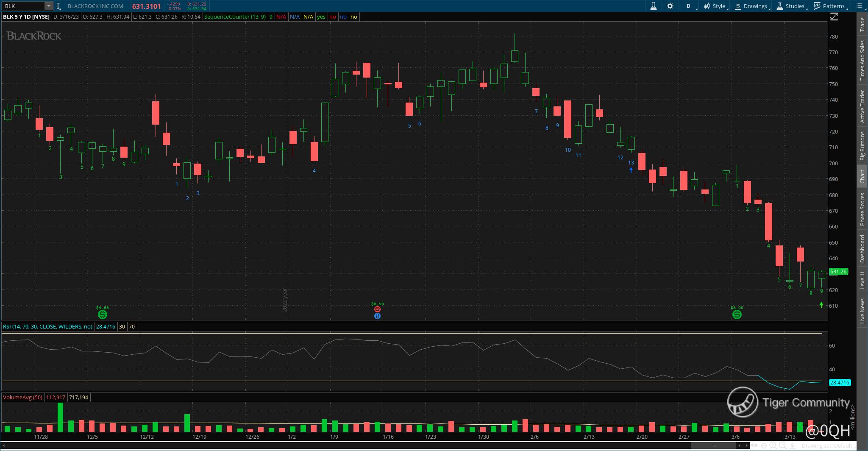This screenshot has width=868, height=451.
Task: Toggle the price axis curve icon
Action: coord(834,17)
